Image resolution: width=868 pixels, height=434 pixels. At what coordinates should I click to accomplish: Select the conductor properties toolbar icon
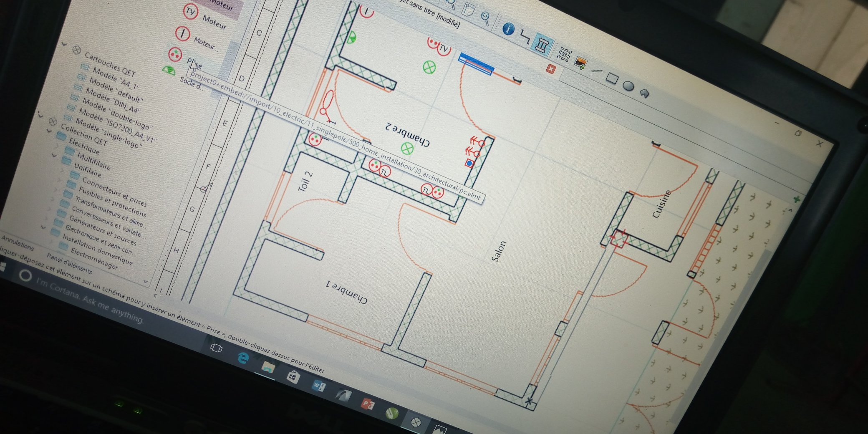tap(525, 38)
